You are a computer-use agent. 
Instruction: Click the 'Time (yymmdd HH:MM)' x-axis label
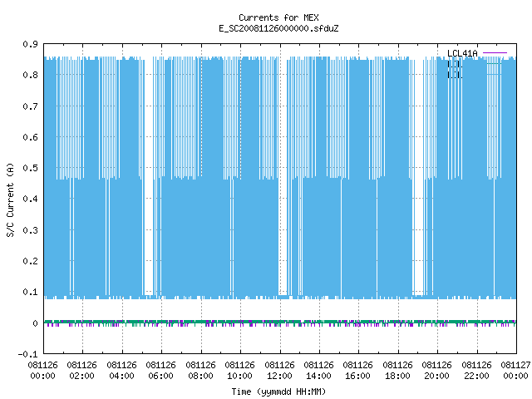click(x=278, y=392)
